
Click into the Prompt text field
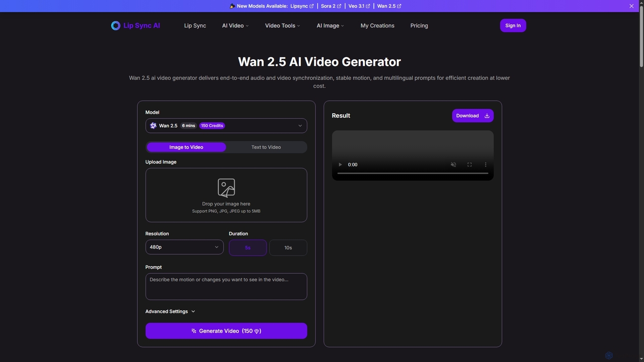coord(226,287)
